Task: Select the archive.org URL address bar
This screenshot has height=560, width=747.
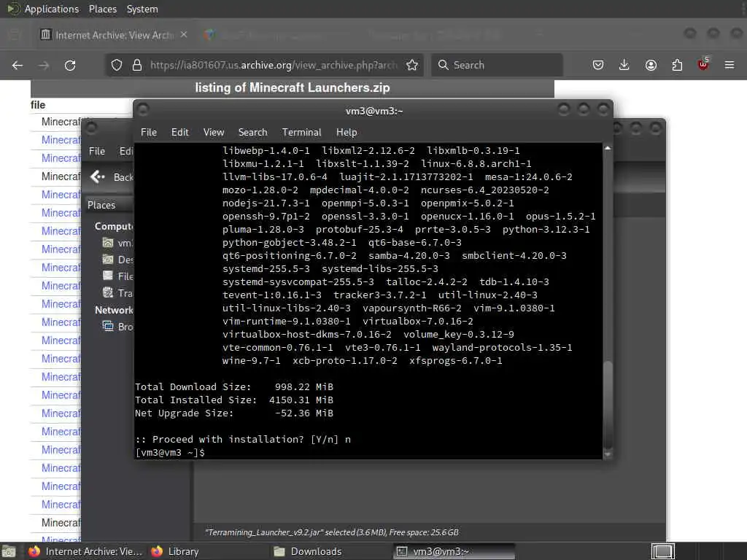Action: click(x=274, y=65)
